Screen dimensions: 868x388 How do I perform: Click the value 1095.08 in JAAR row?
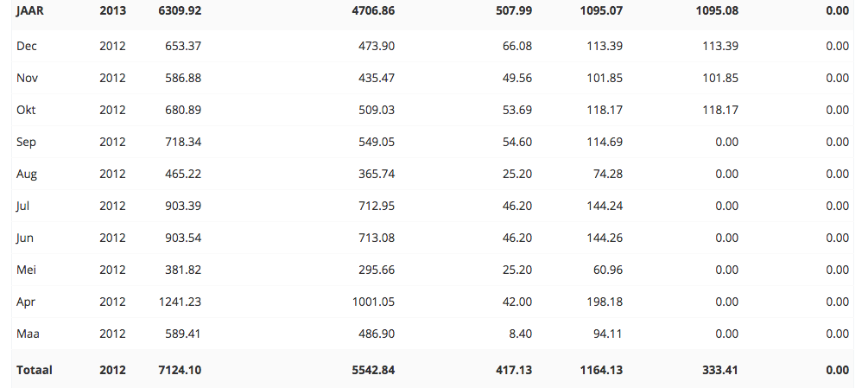[x=717, y=10]
